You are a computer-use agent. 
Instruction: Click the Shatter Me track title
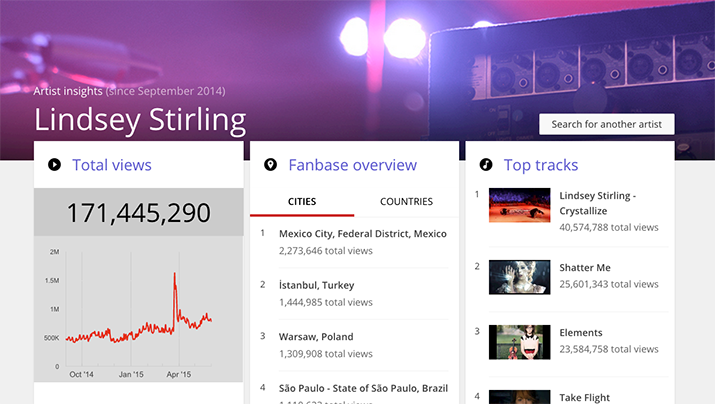click(585, 268)
